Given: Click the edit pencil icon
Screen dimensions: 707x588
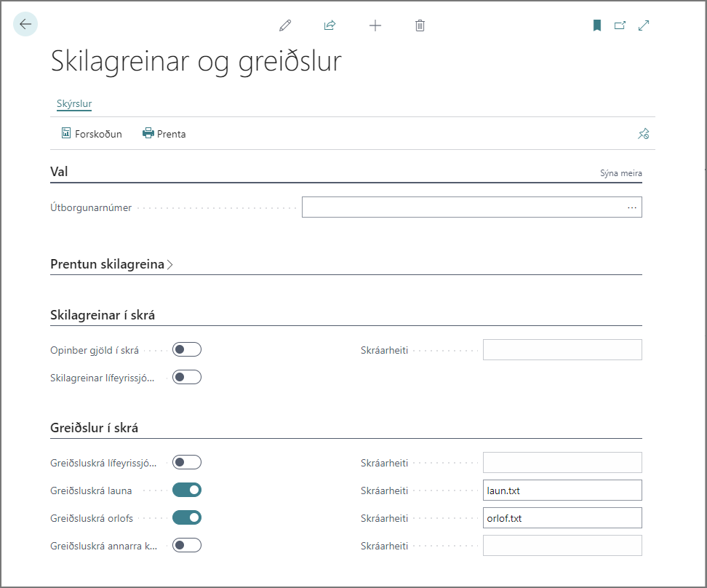Looking at the screenshot, I should tap(285, 25).
